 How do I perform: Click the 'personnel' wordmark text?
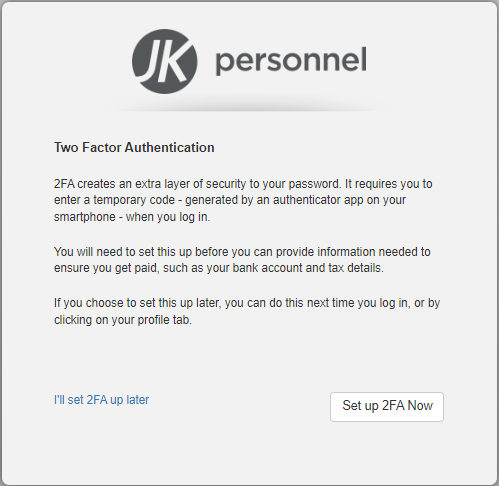291,61
